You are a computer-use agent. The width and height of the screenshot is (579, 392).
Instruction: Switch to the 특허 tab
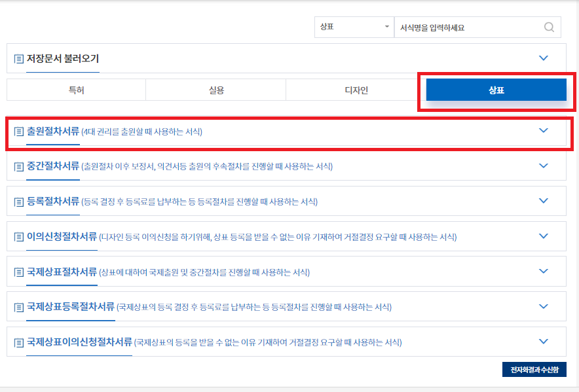pos(77,90)
